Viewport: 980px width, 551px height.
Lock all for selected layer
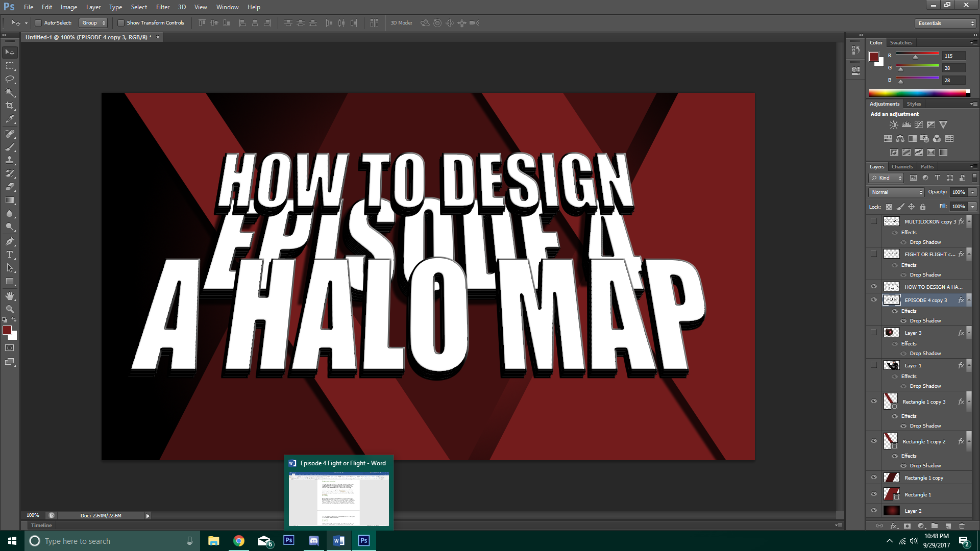point(922,207)
